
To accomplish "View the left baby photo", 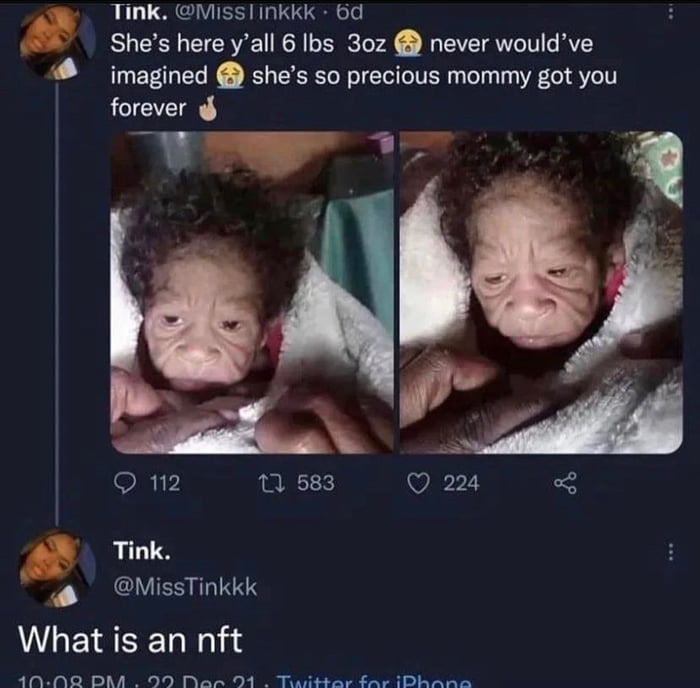I will [x=252, y=292].
